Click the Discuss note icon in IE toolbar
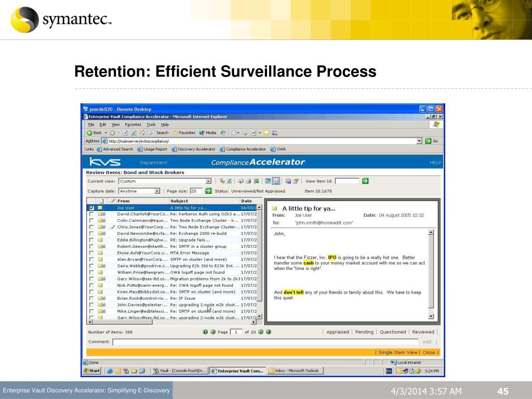 point(267,133)
